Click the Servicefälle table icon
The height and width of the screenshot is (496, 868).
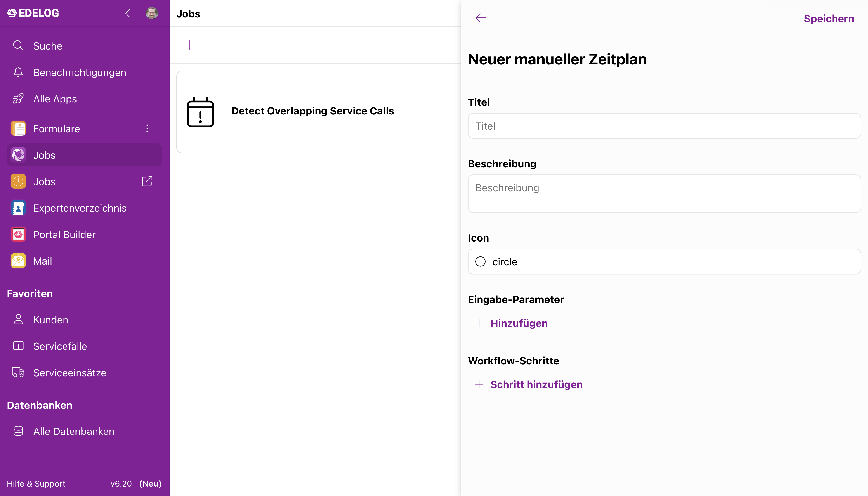pyautogui.click(x=18, y=346)
